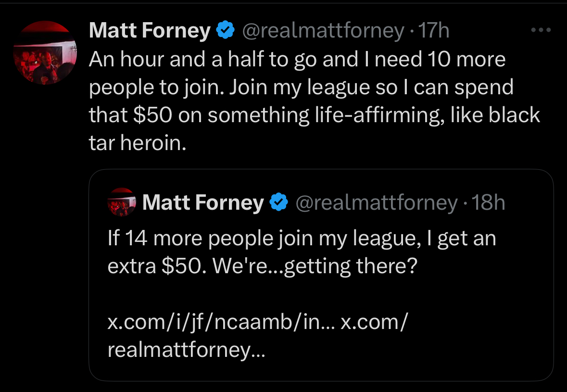Click the "tar heroin." last tweet line
This screenshot has width=567, height=392.
(138, 143)
